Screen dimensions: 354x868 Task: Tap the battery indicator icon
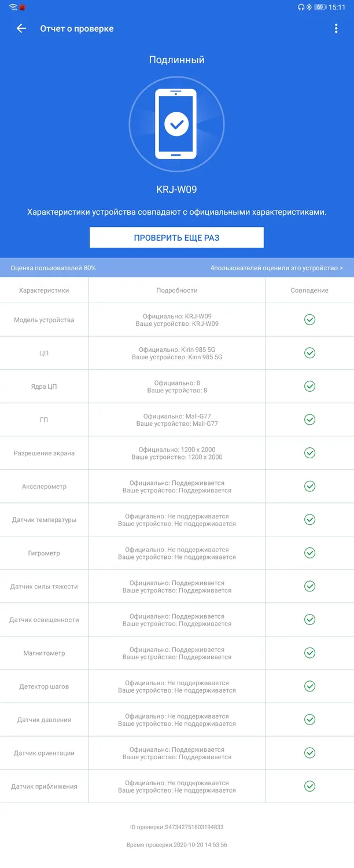point(320,8)
